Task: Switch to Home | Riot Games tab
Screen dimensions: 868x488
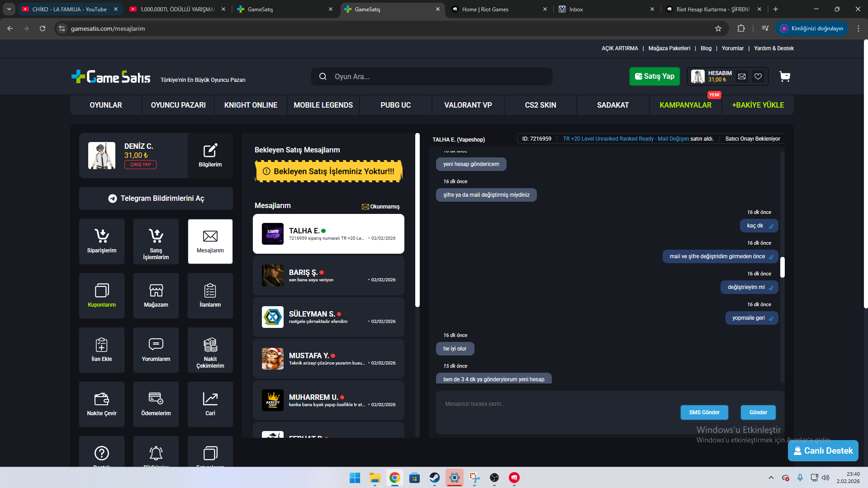Action: tap(499, 9)
